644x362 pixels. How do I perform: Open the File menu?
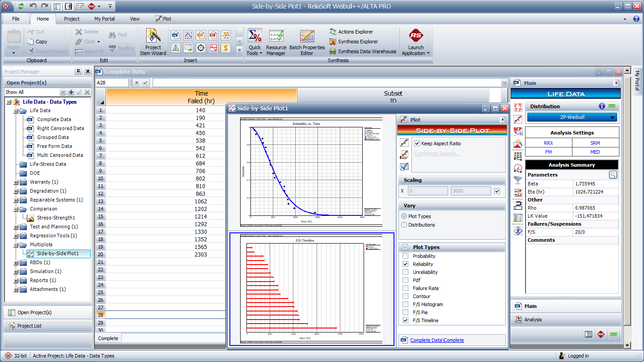click(x=16, y=19)
